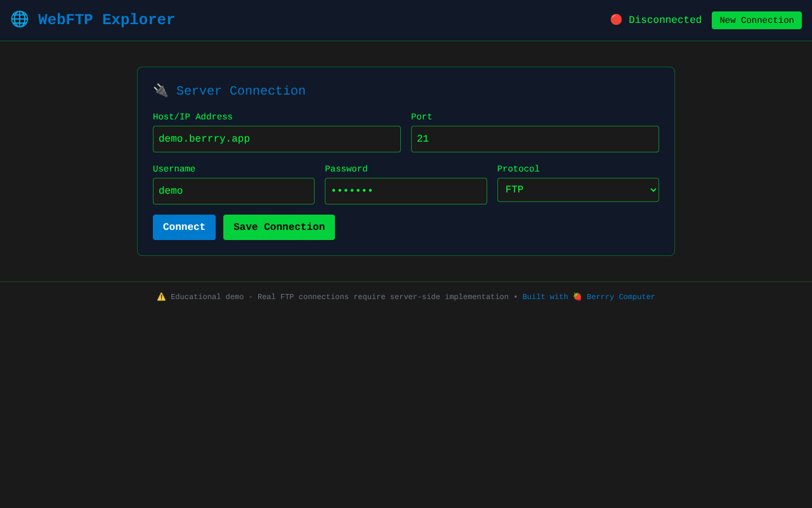Click the Server Connection heading
812x508 pixels.
[x=240, y=91]
